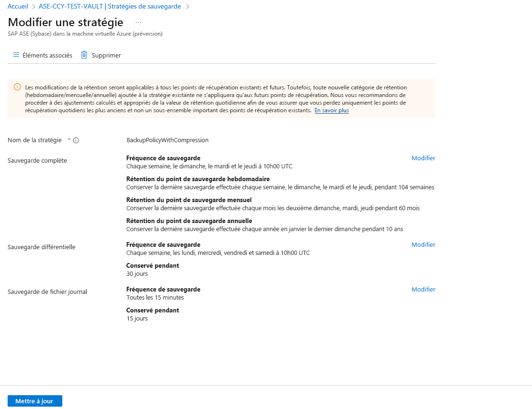This screenshot has width=532, height=409.
Task: Click the retention warning banner
Action: coord(221,98)
